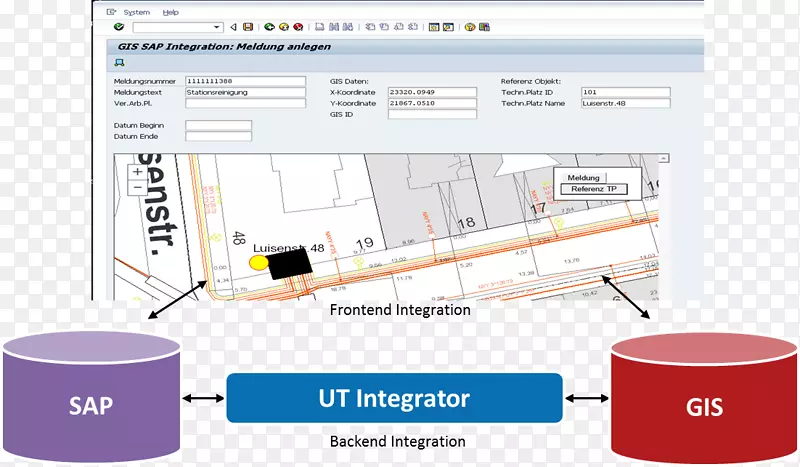Open Customize Local Layout icon
This screenshot has height=467, width=800.
[484, 27]
